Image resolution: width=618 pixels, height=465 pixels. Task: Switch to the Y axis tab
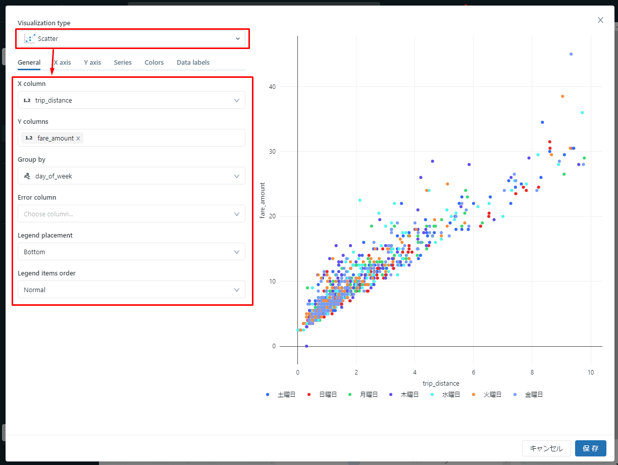(92, 62)
